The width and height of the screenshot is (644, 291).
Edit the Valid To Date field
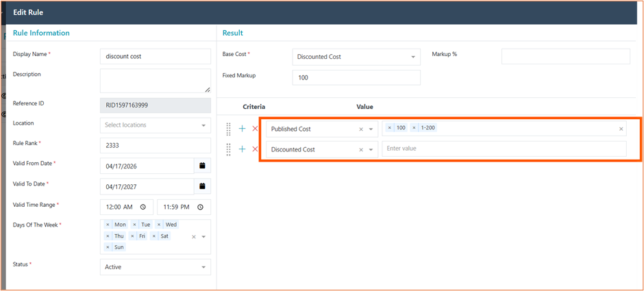(x=147, y=186)
